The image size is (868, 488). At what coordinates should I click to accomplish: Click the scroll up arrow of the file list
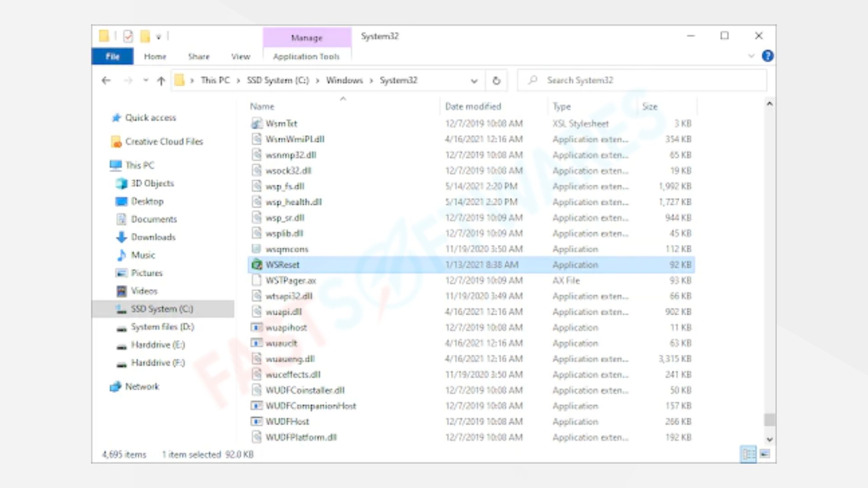click(769, 104)
